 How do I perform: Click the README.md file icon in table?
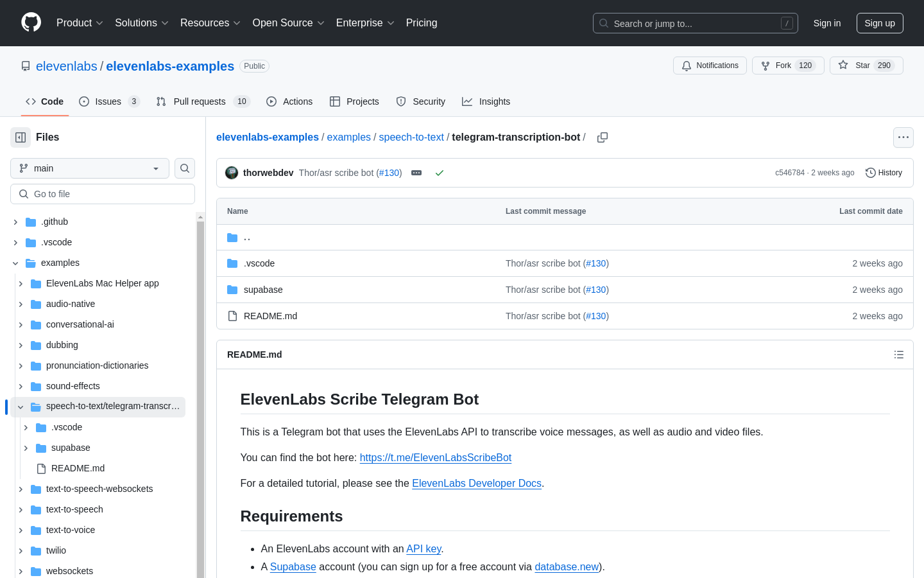coord(232,316)
